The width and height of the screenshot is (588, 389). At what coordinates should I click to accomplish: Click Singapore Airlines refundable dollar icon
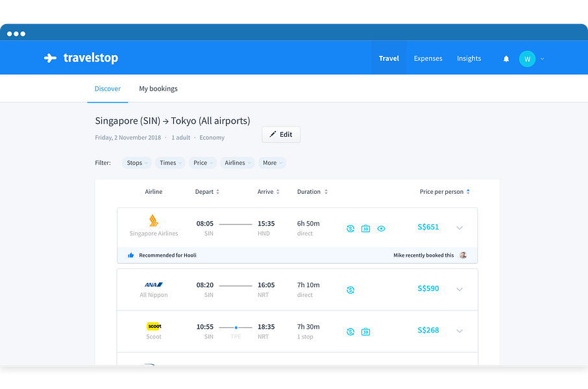[350, 229]
